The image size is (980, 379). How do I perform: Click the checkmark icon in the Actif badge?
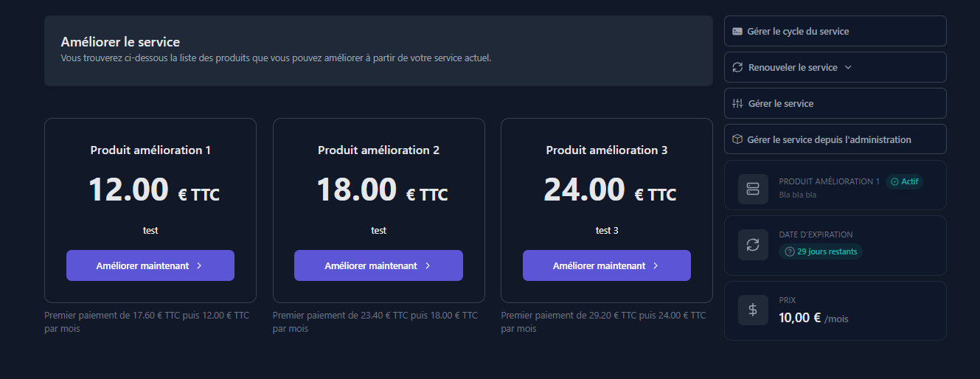pos(894,182)
